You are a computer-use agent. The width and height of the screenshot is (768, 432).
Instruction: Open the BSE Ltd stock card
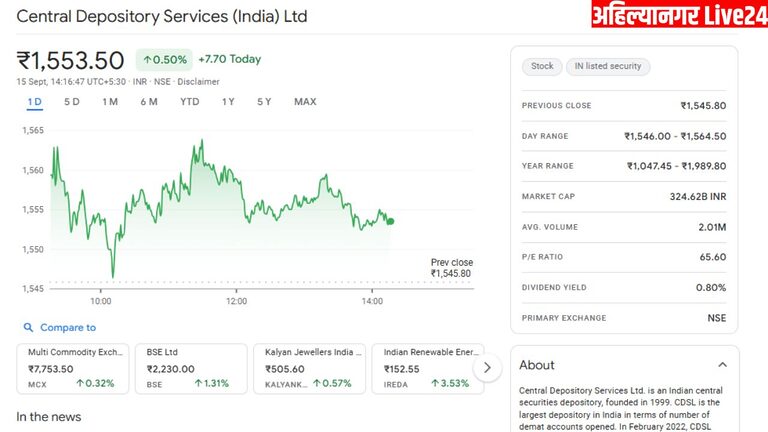point(190,367)
